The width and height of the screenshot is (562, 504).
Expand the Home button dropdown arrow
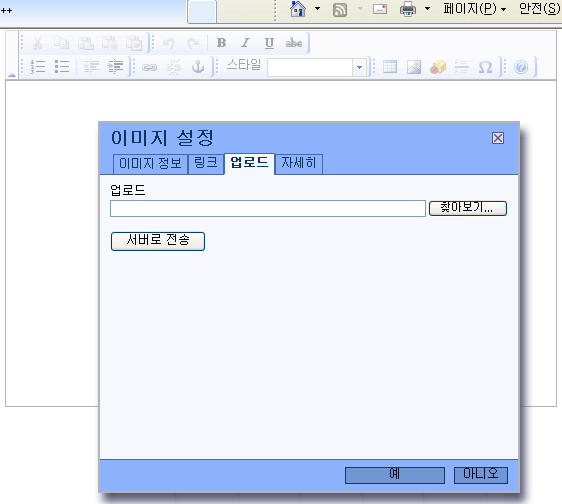317,9
